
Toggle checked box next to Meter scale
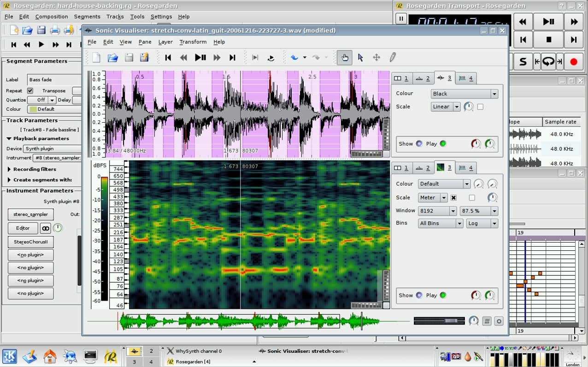pos(453,198)
